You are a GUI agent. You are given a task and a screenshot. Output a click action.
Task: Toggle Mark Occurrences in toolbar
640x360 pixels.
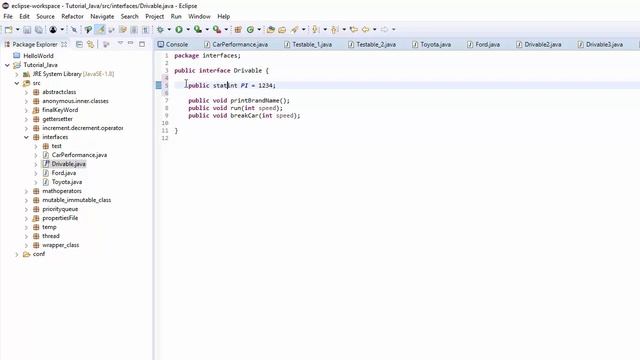[x=100, y=29]
